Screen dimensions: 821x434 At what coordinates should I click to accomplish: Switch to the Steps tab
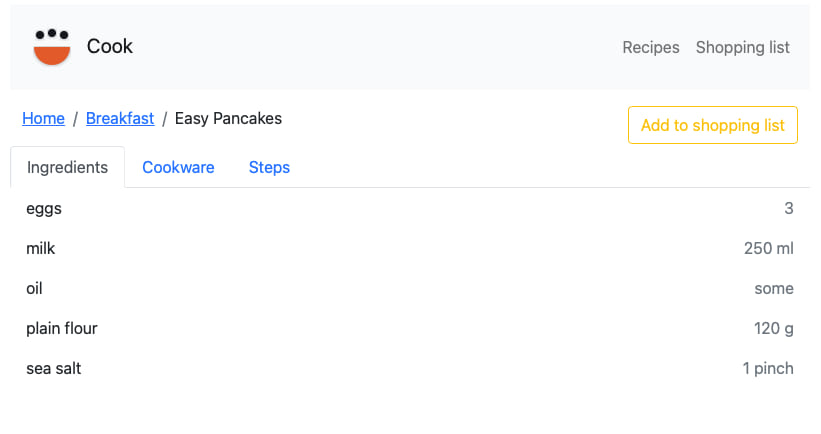pos(269,167)
